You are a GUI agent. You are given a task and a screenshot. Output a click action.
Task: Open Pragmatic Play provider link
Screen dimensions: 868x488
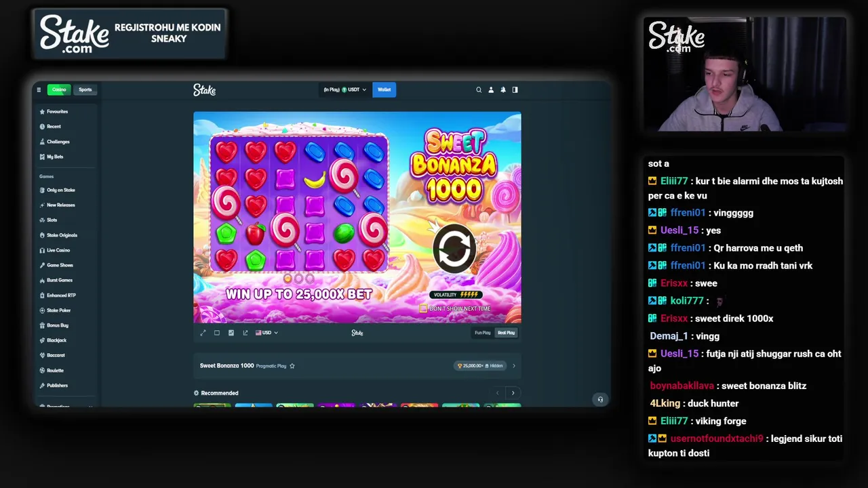(271, 366)
